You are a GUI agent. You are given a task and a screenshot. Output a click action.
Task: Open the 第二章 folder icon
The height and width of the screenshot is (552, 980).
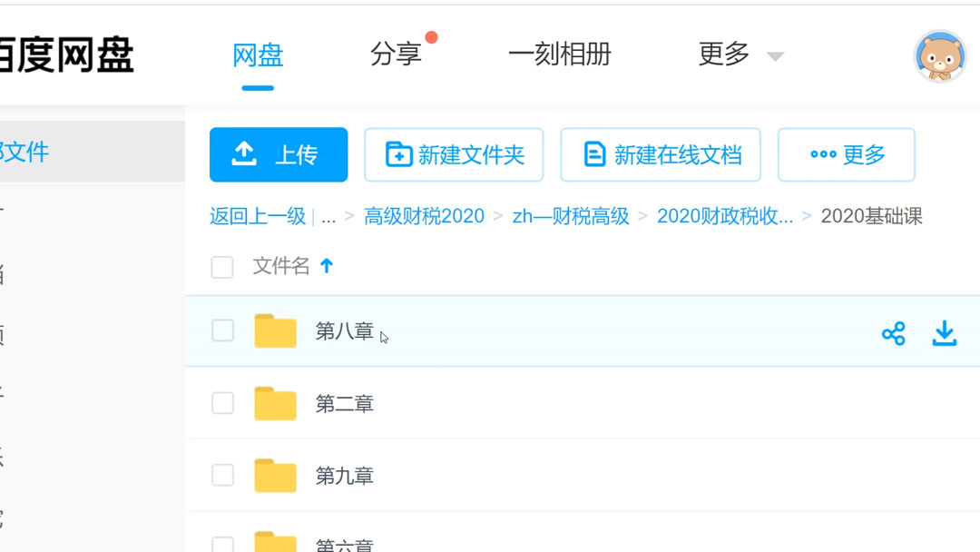coord(275,403)
